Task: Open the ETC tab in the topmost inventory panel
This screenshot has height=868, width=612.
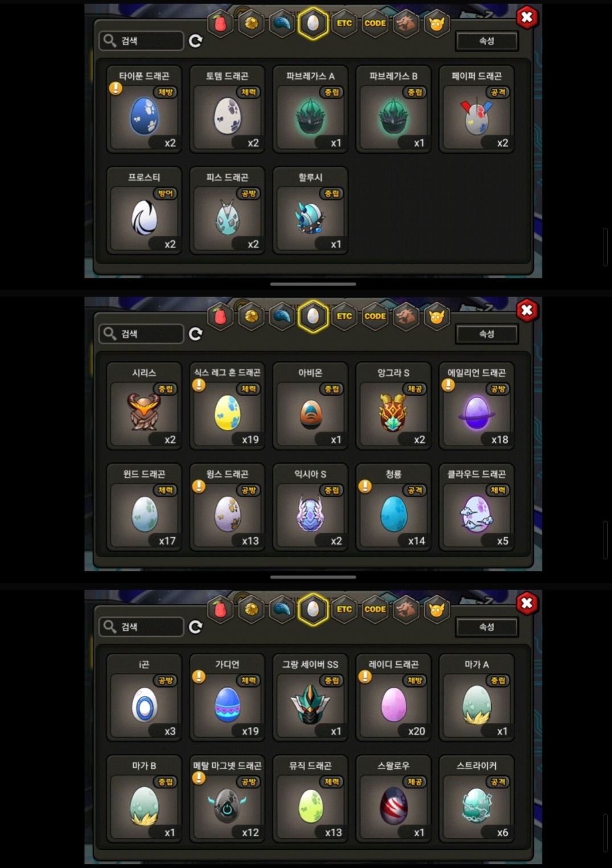Action: 344,23
